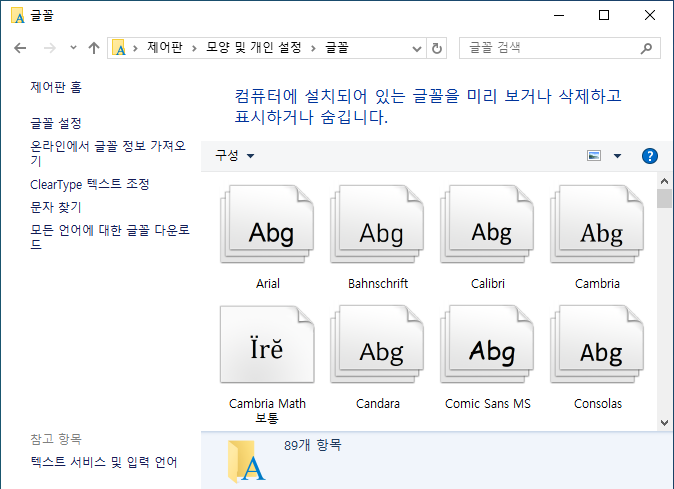Select the Calibri font icon
Image resolution: width=674 pixels, height=489 pixels.
tap(487, 225)
